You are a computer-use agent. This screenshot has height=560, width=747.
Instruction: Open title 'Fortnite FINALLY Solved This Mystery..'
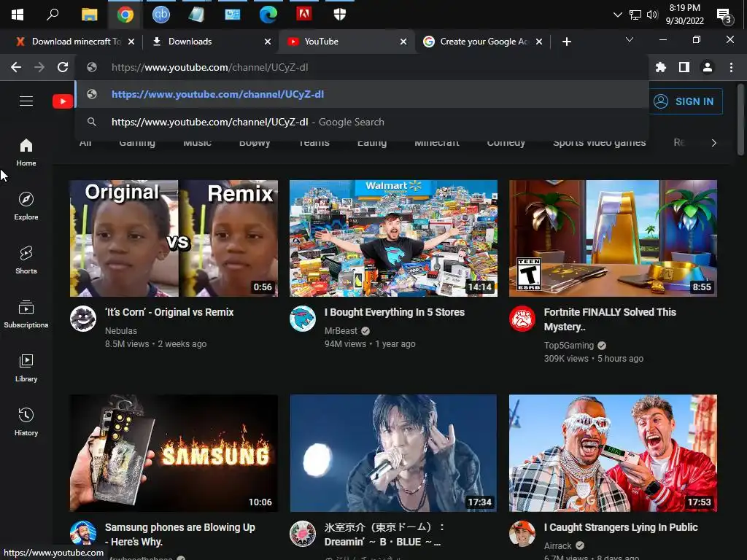pos(611,319)
